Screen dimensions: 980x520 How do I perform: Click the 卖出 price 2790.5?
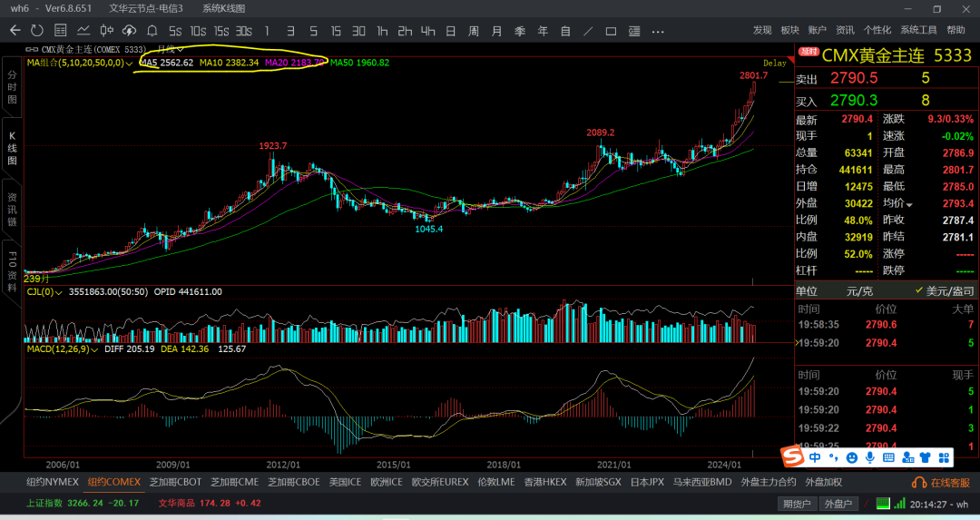pyautogui.click(x=854, y=78)
